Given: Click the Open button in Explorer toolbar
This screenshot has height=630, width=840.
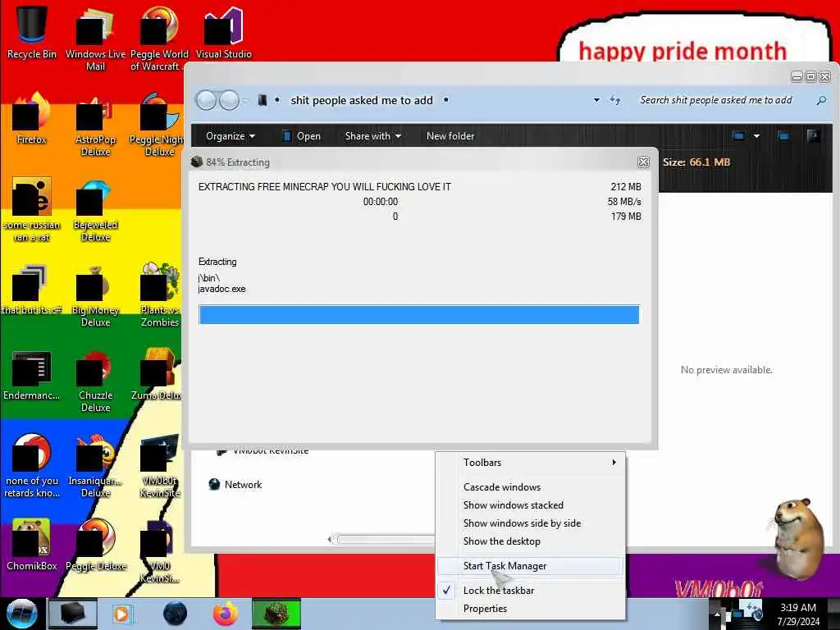Looking at the screenshot, I should click(x=301, y=136).
